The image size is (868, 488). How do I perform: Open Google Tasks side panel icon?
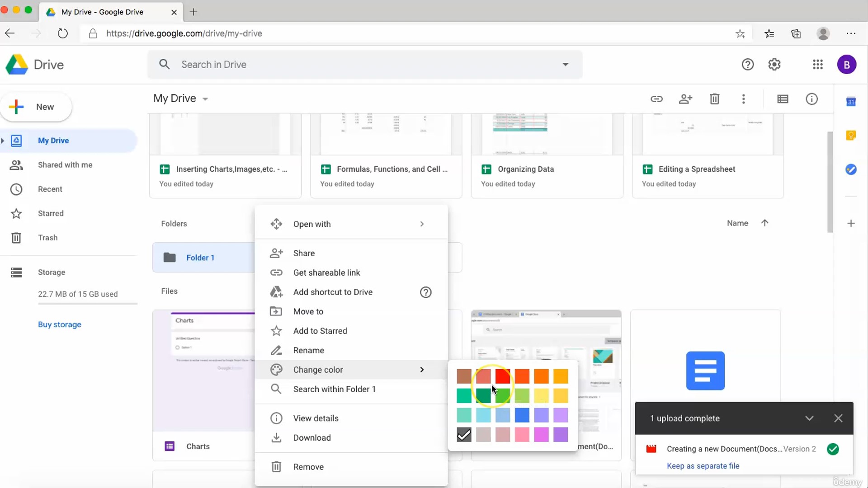pyautogui.click(x=851, y=169)
